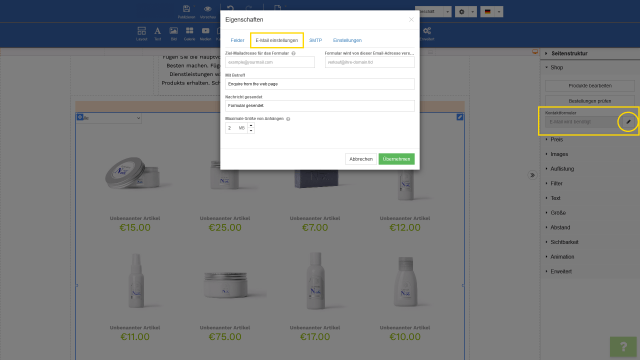Expand the Text section in the side panel
Viewport: 640px width, 360px height.
click(x=556, y=198)
